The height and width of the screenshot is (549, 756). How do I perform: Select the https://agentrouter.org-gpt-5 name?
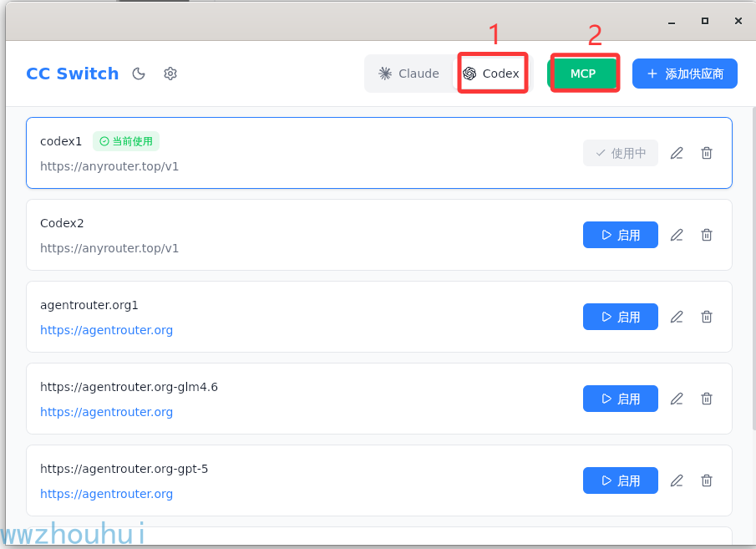(124, 470)
